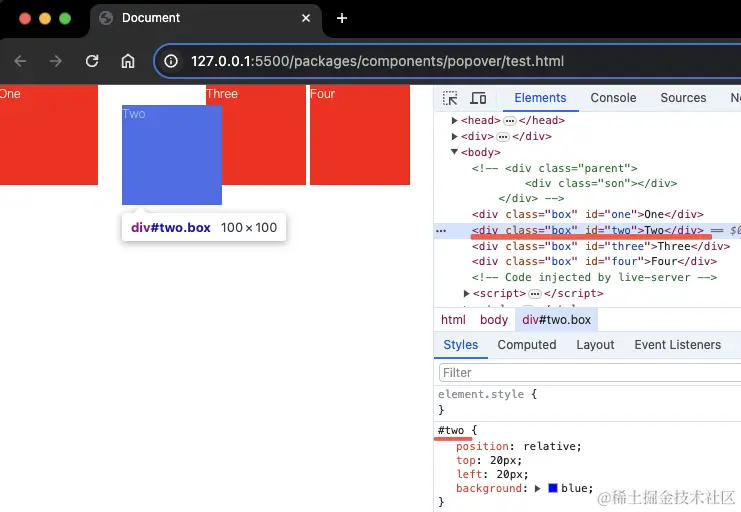This screenshot has width=741, height=512.
Task: Open the Styles sub-tab
Action: pos(461,345)
